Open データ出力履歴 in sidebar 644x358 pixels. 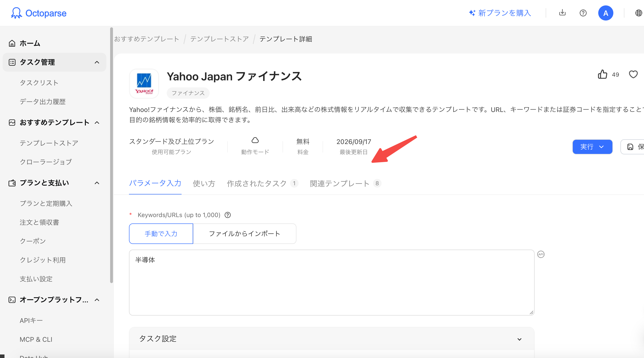[x=43, y=102]
